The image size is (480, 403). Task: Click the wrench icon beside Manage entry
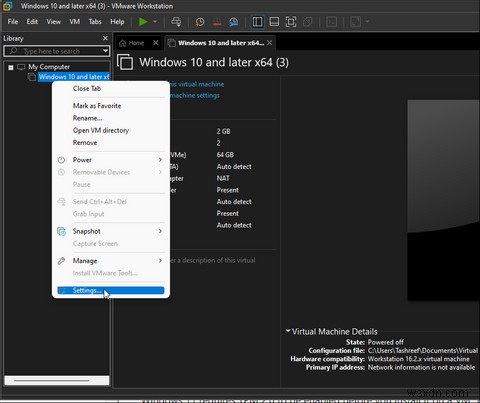[61, 261]
